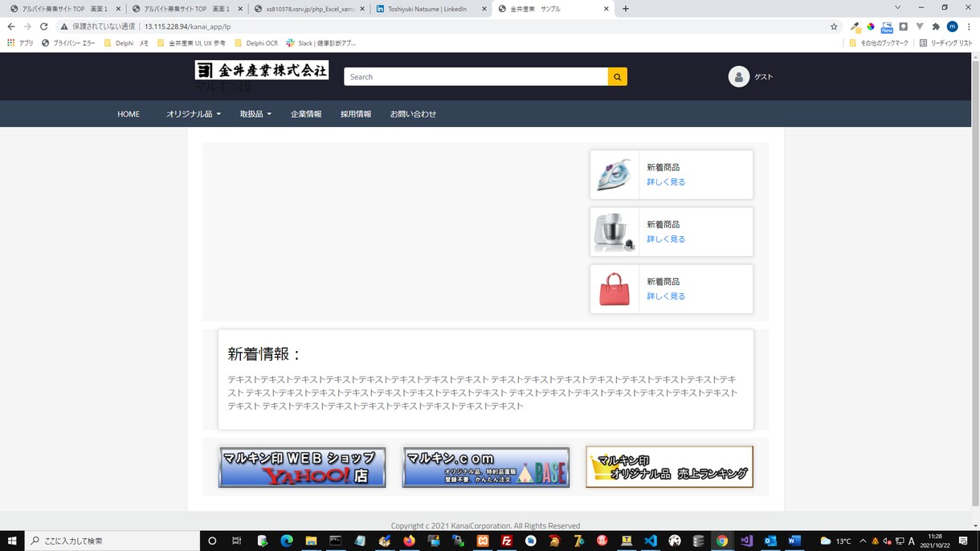
Task: Open the 採用情報 navigation item
Action: pos(356,114)
